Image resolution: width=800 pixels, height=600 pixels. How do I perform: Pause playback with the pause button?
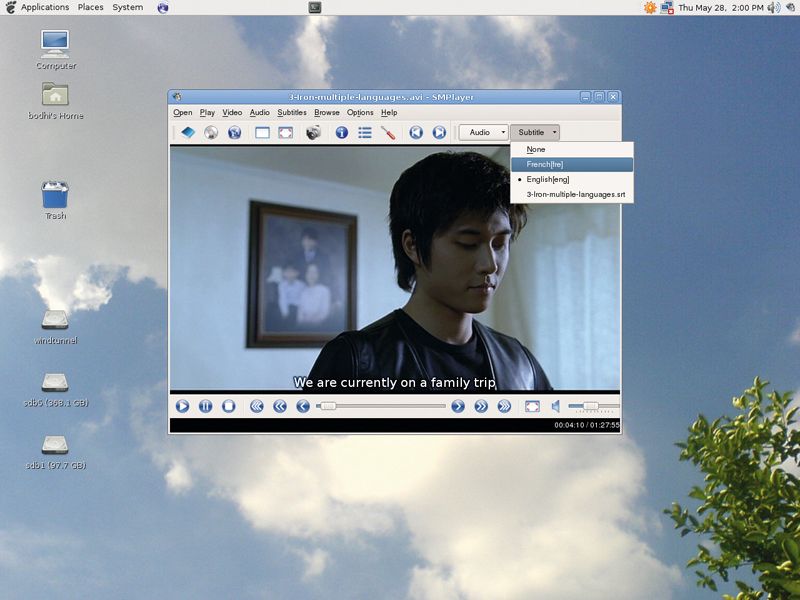(206, 406)
